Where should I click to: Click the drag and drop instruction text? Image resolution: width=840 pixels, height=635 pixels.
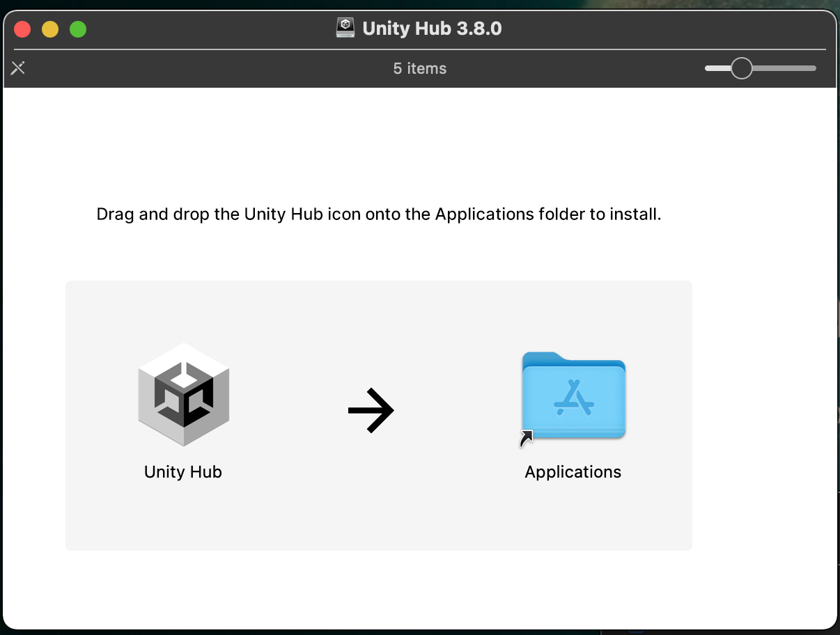point(379,214)
